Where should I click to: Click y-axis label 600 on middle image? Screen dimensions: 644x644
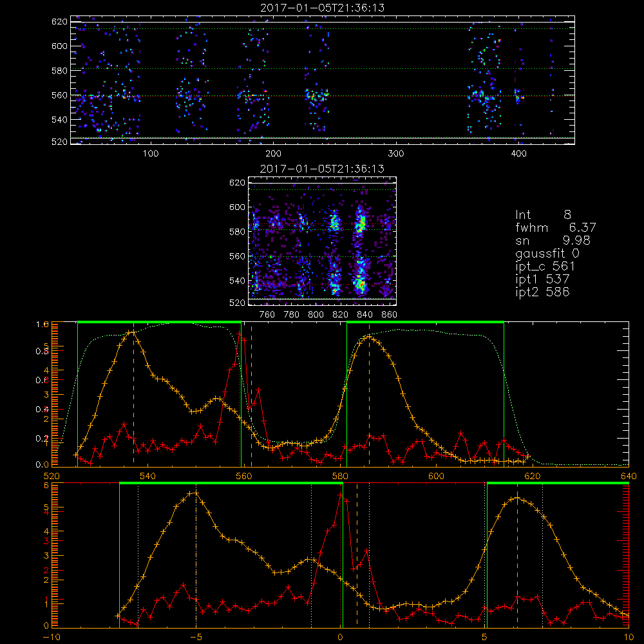(x=238, y=207)
